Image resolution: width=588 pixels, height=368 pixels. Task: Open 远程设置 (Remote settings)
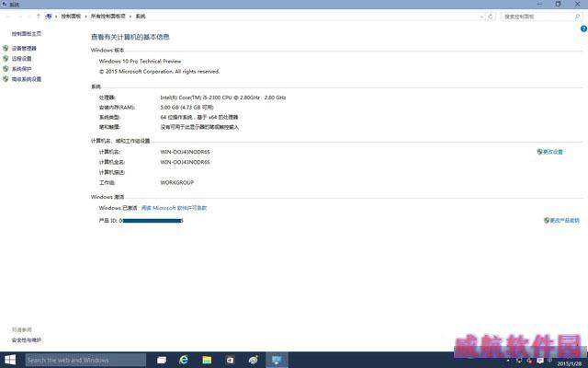[x=21, y=59]
